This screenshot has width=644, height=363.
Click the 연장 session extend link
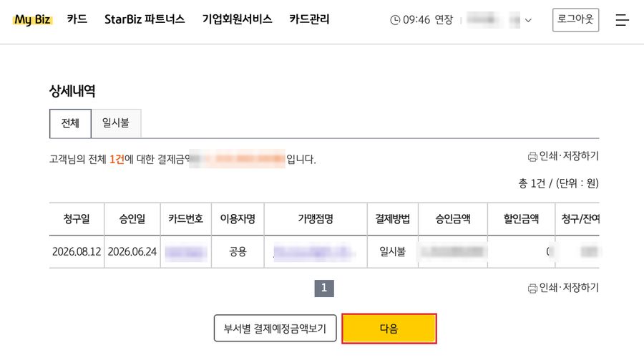click(x=444, y=20)
